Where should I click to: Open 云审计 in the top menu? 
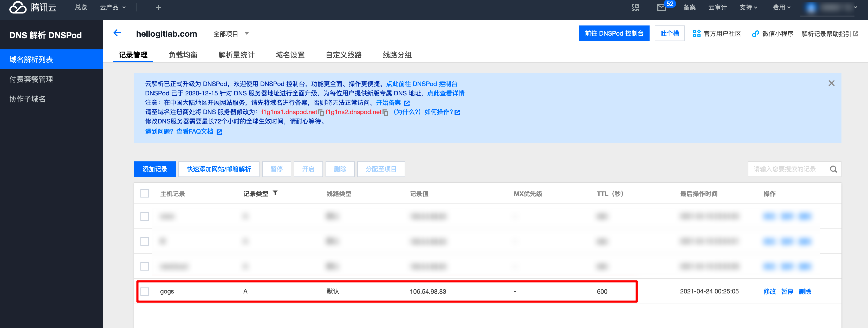coord(717,8)
